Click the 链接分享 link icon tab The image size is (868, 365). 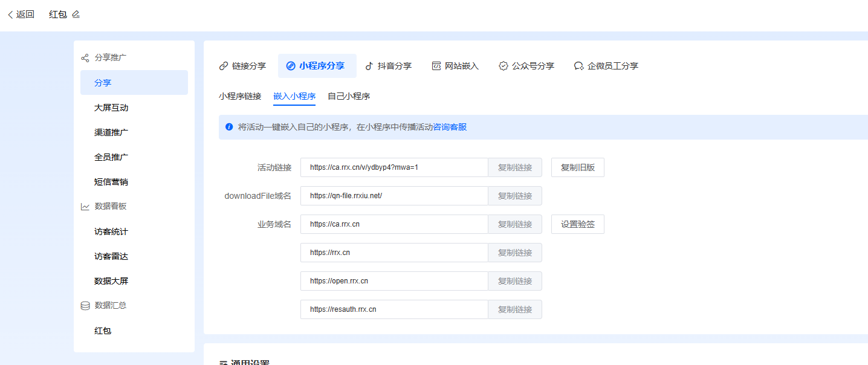[242, 66]
